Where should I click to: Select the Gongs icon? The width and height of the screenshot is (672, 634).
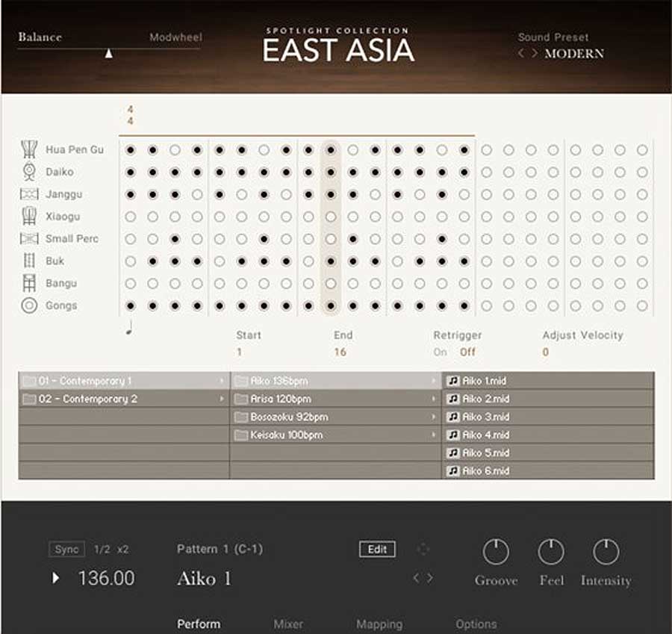(29, 305)
